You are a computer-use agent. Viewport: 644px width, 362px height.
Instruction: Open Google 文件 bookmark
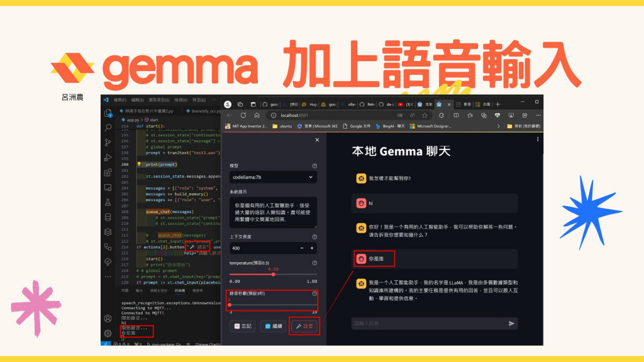(x=357, y=126)
